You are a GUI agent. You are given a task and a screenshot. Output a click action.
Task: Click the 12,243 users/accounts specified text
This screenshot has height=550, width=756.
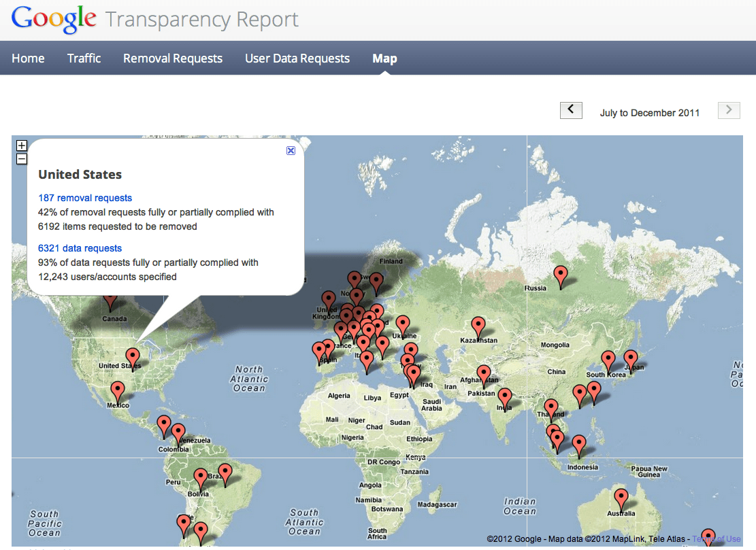[107, 277]
